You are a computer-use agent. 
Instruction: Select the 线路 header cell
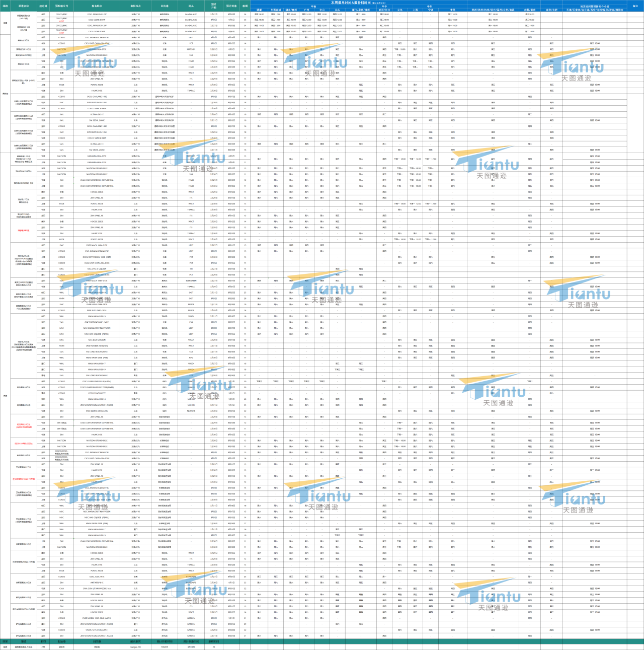6,6
